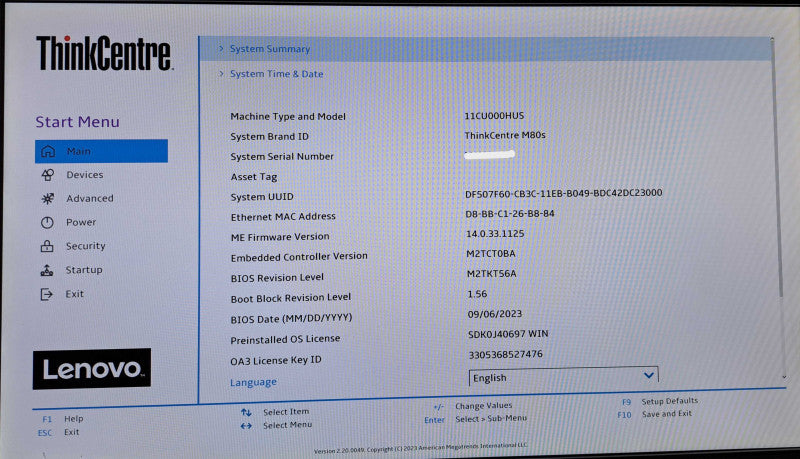
Task: Click the Startup icon in sidebar
Action: pyautogui.click(x=46, y=270)
